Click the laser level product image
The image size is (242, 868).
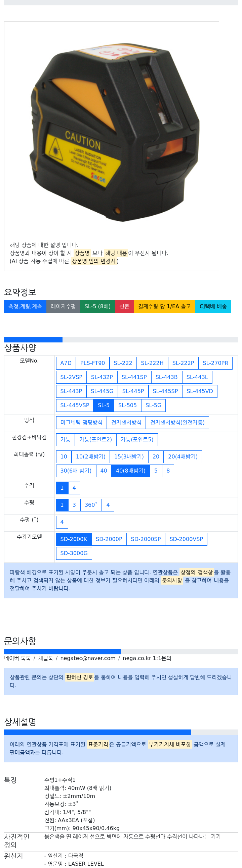(115, 132)
